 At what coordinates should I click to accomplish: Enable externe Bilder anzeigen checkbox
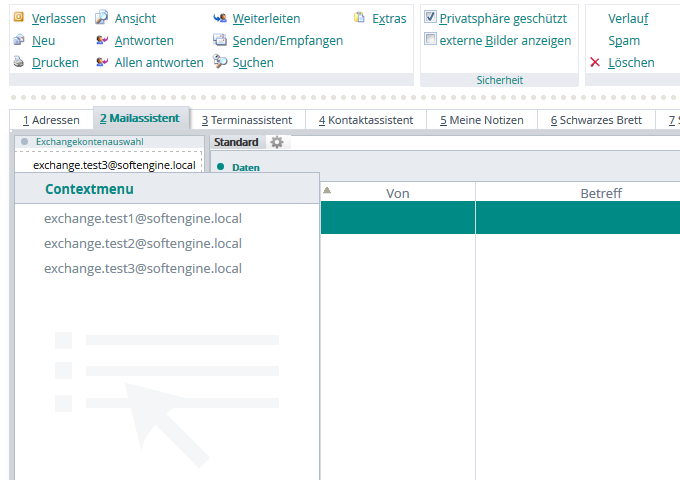tap(430, 40)
